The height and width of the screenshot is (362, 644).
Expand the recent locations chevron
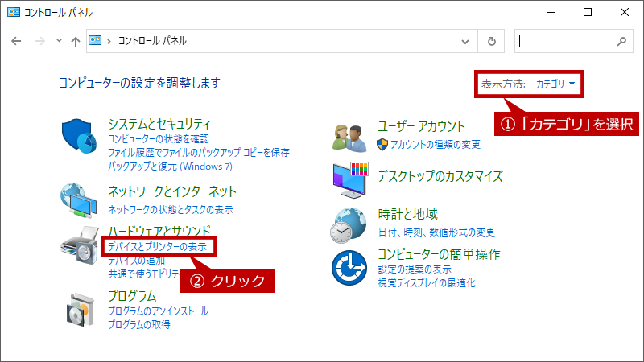pos(59,41)
